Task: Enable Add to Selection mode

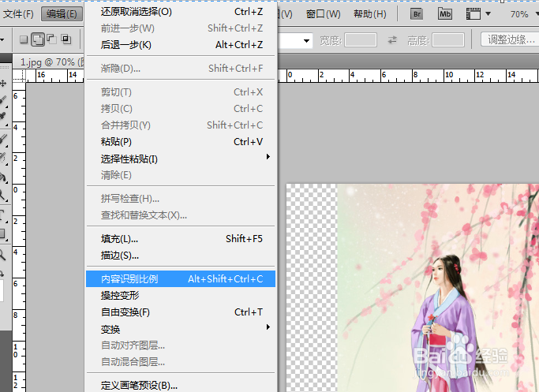Action: click(37, 40)
